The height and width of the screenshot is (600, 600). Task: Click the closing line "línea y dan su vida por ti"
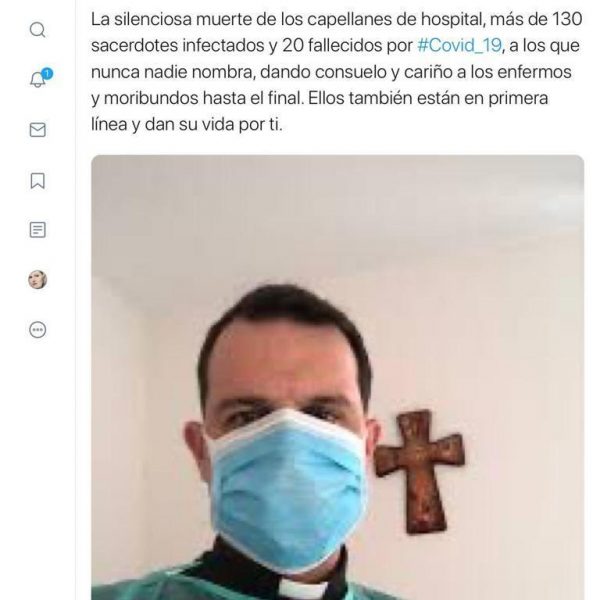[187, 125]
